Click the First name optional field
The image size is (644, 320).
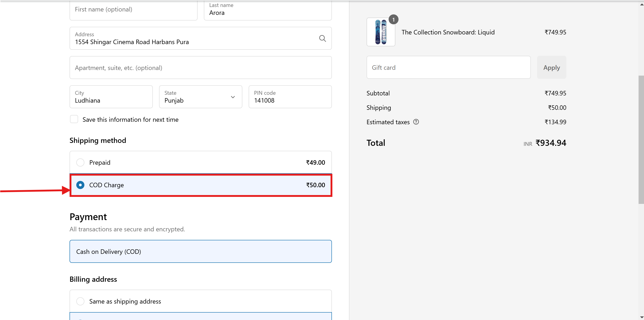[133, 10]
